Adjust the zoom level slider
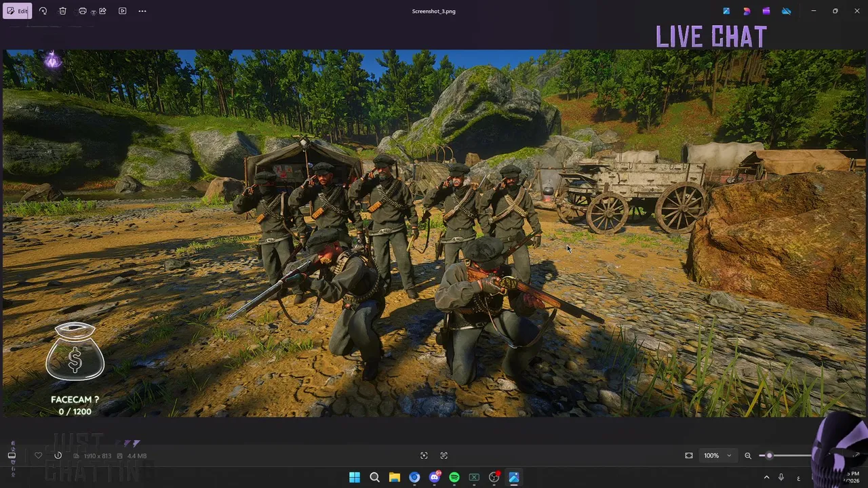 [787, 455]
